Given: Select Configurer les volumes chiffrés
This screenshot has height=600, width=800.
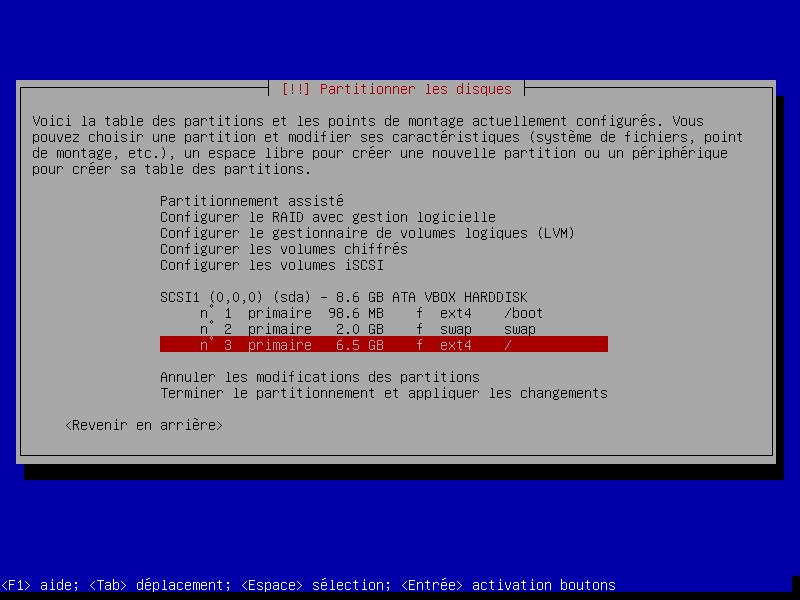Looking at the screenshot, I should [x=283, y=249].
